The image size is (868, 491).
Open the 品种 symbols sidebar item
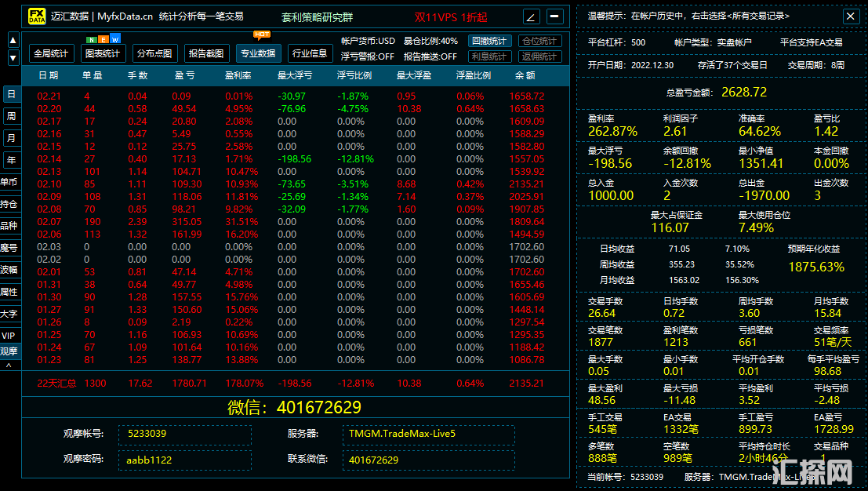pos(9,226)
